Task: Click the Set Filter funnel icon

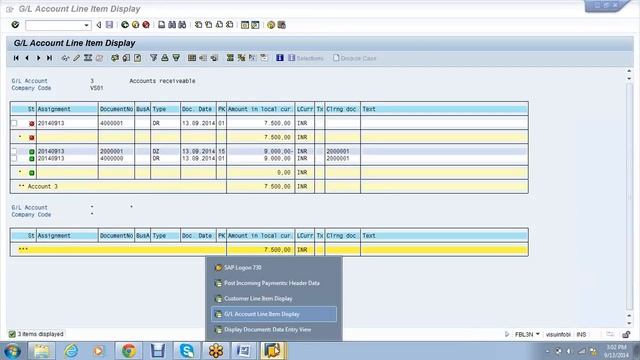Action: 153,58
